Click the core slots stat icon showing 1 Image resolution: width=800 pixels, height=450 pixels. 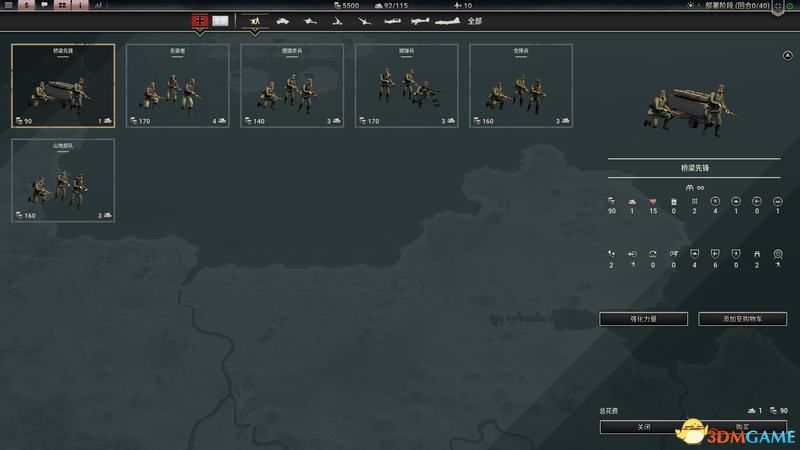632,202
